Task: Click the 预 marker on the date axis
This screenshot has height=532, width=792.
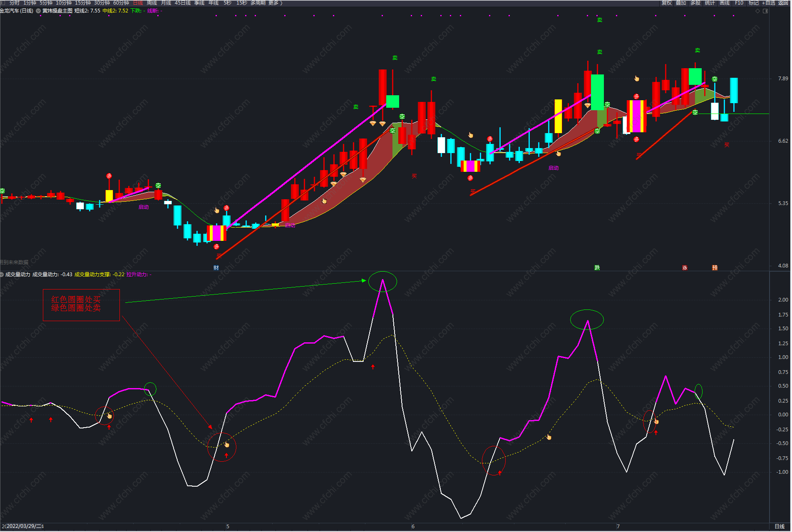Action: (715, 268)
